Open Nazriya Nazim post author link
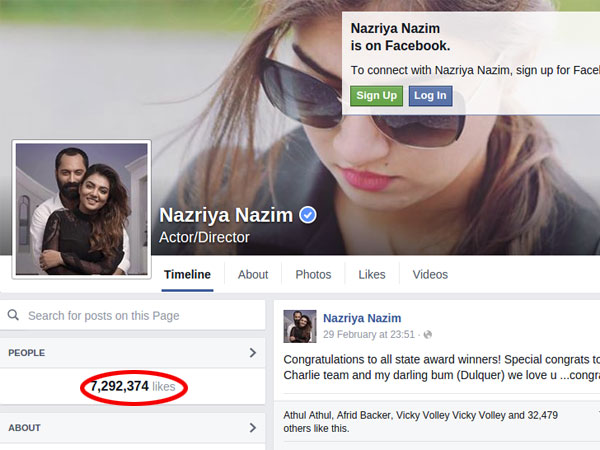Image resolution: width=600 pixels, height=450 pixels. point(362,318)
